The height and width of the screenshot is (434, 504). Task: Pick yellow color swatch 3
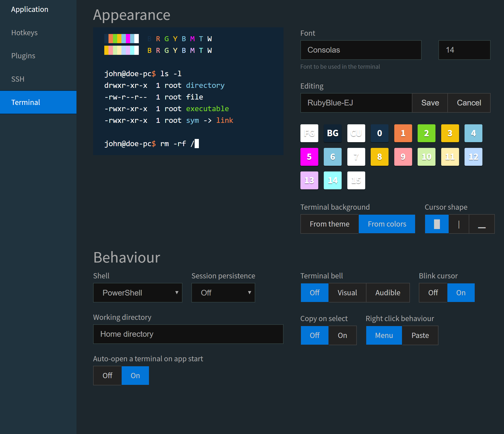[x=450, y=133]
